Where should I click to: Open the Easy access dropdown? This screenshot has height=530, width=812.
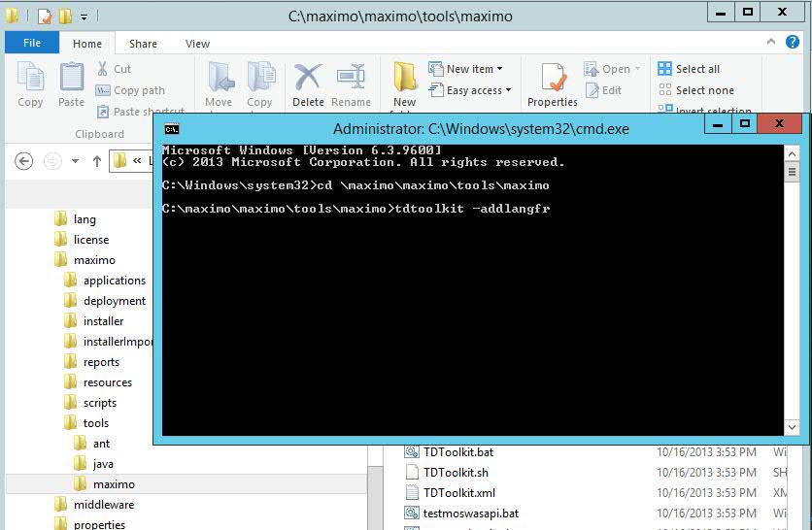point(470,90)
